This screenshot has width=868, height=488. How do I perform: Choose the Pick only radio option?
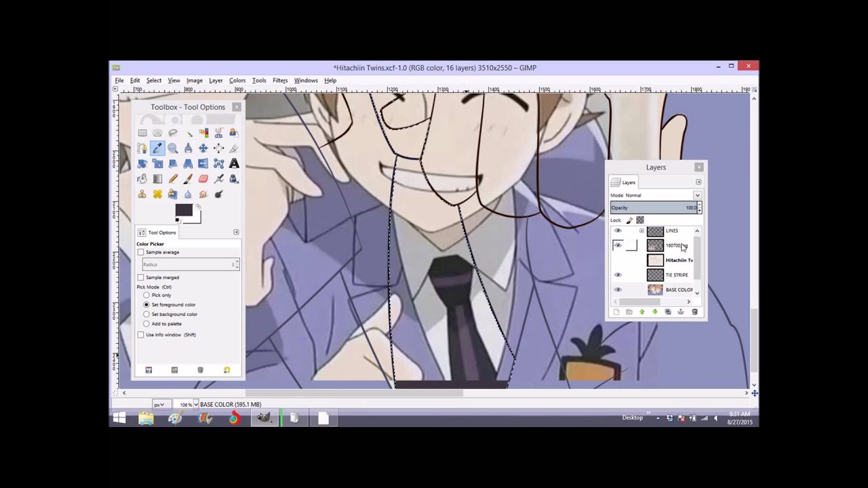click(x=146, y=296)
